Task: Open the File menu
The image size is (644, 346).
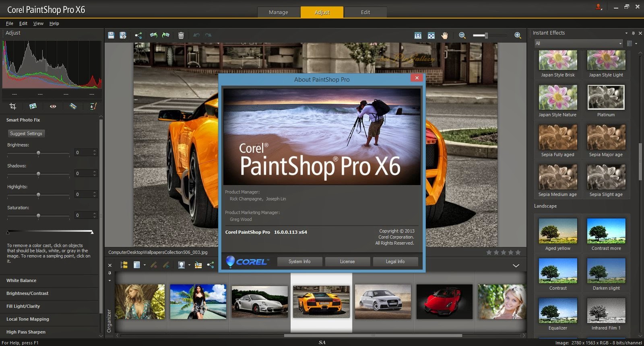Action: [10, 23]
